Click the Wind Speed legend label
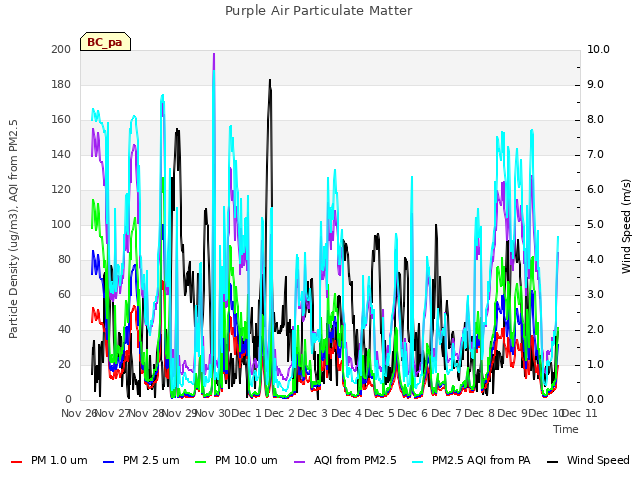Image resolution: width=640 pixels, height=480 pixels. 598,460
